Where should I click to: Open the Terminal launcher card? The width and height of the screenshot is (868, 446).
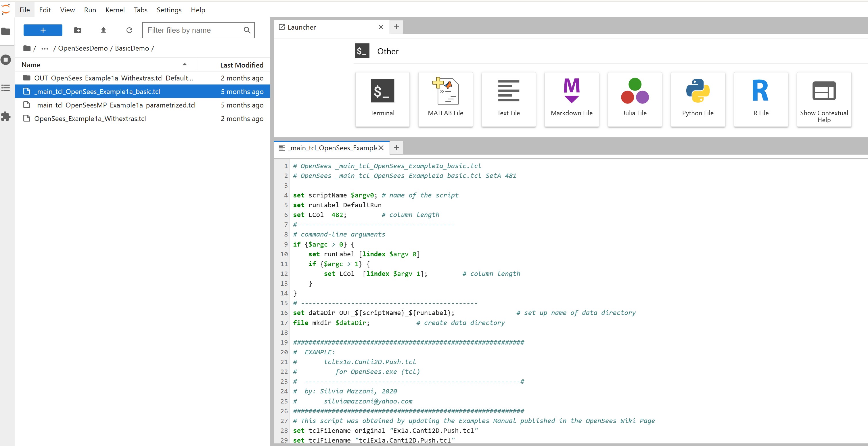coord(382,99)
